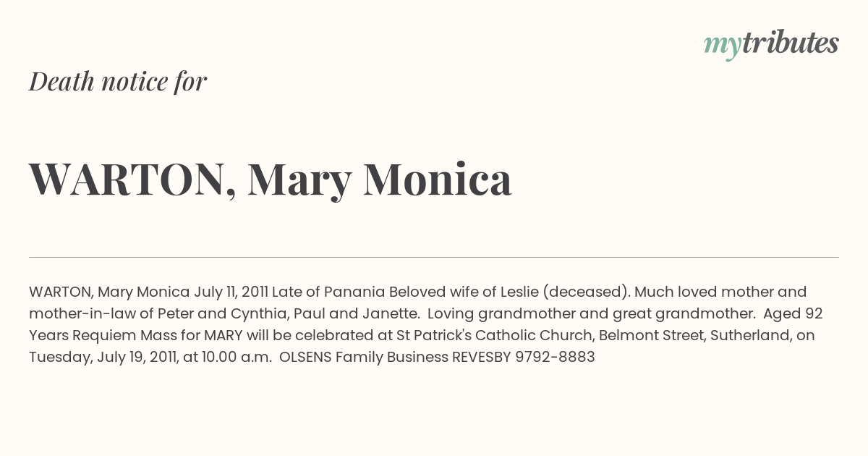
Task: Click the 'Death notice for' heading
Action: 118,82
